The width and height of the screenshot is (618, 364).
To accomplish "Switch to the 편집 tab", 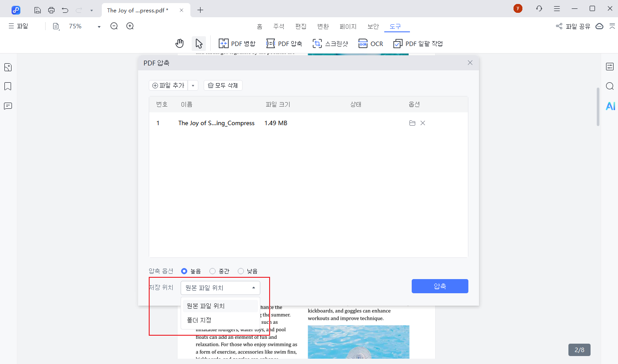I will [x=301, y=26].
